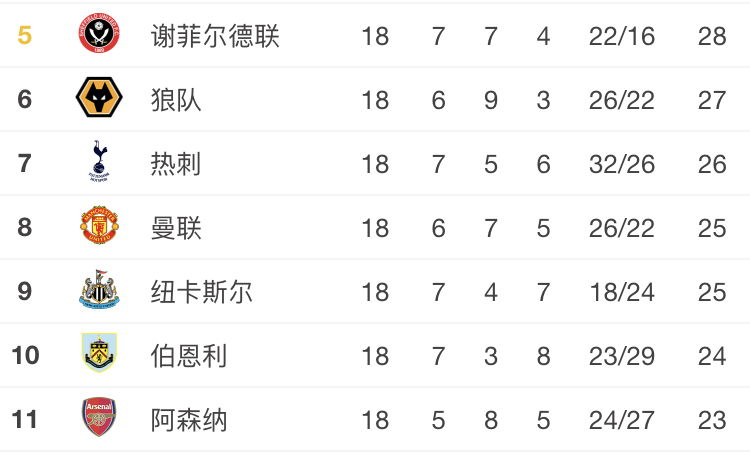Image resolution: width=750 pixels, height=452 pixels.
Task: Select the Newcastle United crest
Action: coord(99,289)
